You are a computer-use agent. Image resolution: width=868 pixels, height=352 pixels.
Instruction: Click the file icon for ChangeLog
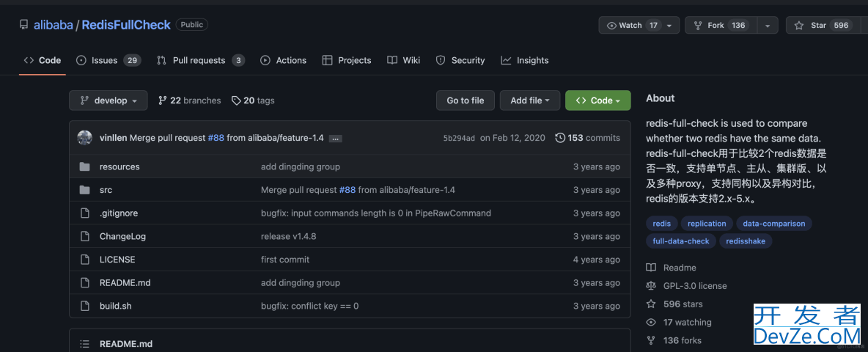pos(85,236)
